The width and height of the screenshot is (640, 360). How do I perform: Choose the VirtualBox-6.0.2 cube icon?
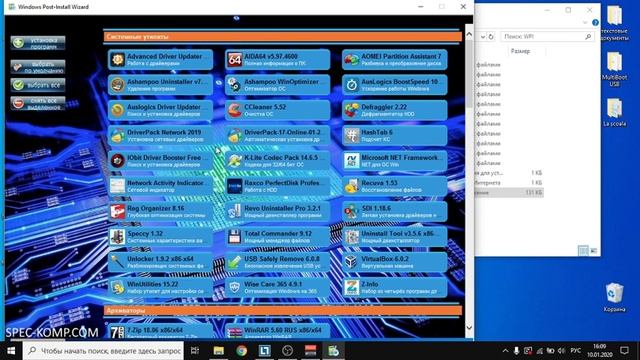tap(351, 262)
